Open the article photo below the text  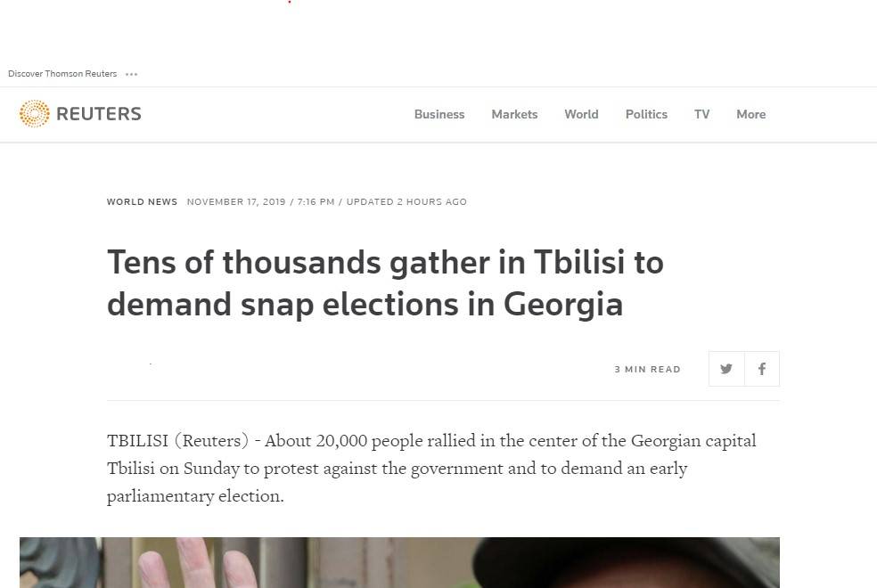pos(399,562)
